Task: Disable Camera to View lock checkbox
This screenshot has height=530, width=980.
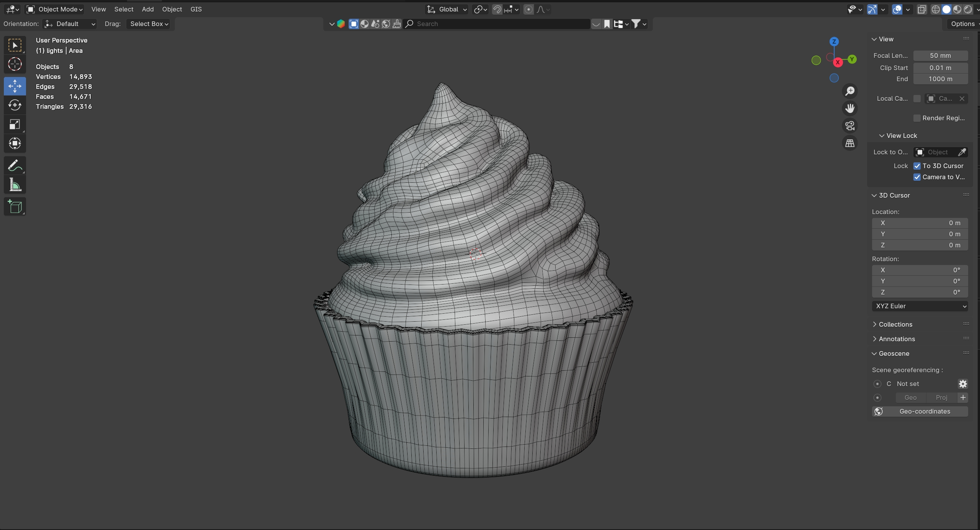Action: tap(917, 177)
